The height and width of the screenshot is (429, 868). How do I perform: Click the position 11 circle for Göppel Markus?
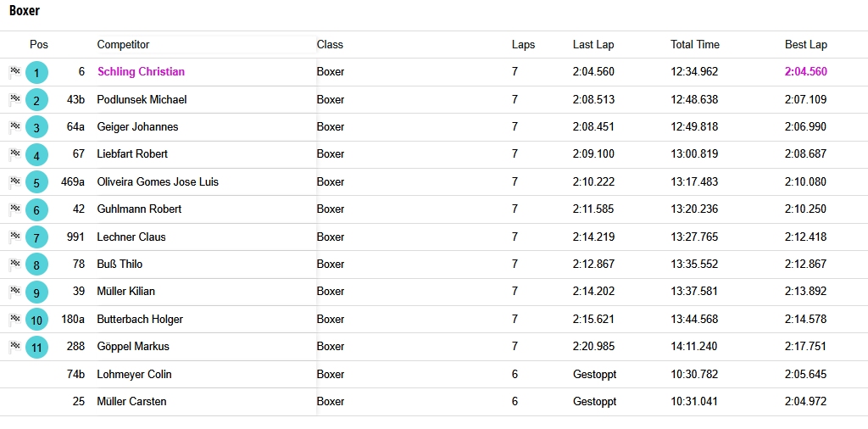click(36, 347)
